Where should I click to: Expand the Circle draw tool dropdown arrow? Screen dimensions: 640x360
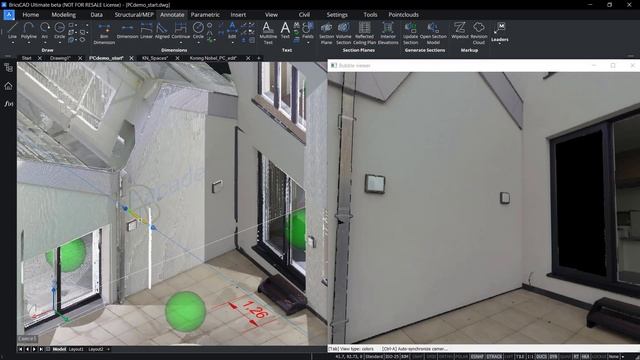(x=60, y=42)
